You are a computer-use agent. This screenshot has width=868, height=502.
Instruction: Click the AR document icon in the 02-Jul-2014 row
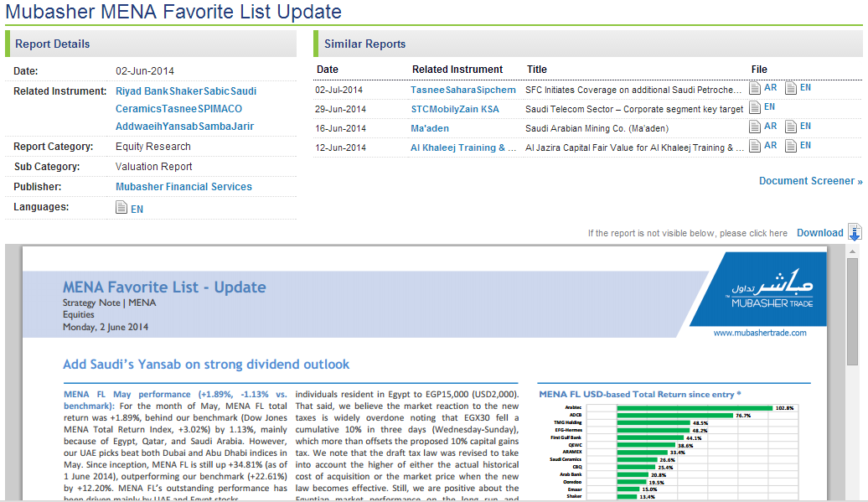[755, 88]
